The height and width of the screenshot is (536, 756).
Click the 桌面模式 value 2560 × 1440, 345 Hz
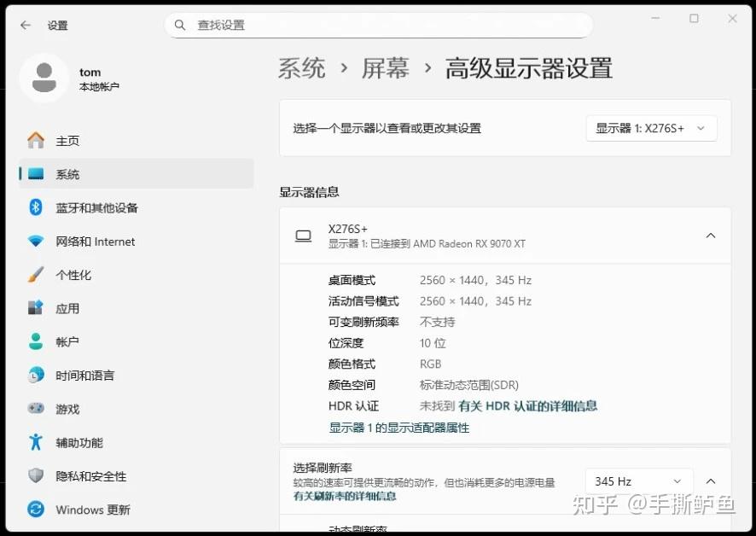475,280
